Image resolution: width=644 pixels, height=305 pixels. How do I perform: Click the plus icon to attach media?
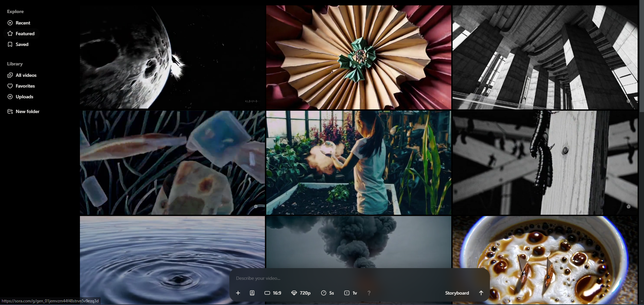pos(238,293)
